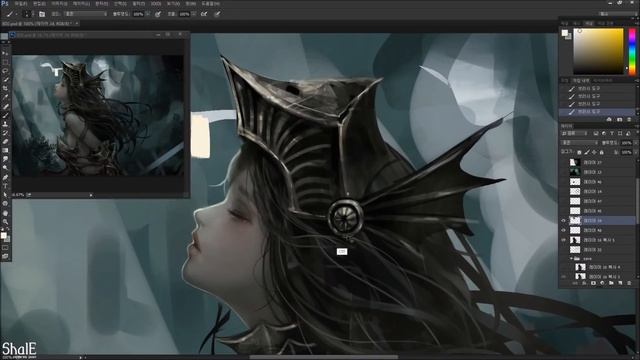
Task: Create a new group in Layers panel
Action: [611, 283]
